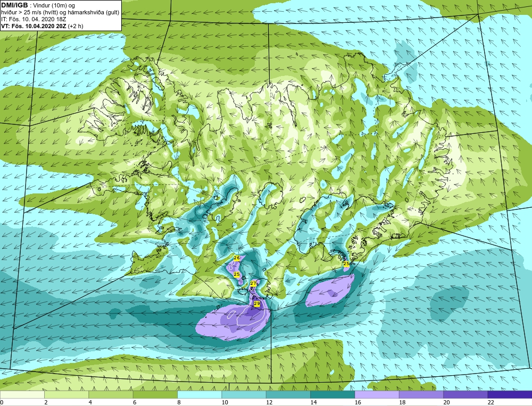Click the 12–14 m/s teal legend swatch
This screenshot has width=532, height=406.
pyautogui.click(x=288, y=395)
